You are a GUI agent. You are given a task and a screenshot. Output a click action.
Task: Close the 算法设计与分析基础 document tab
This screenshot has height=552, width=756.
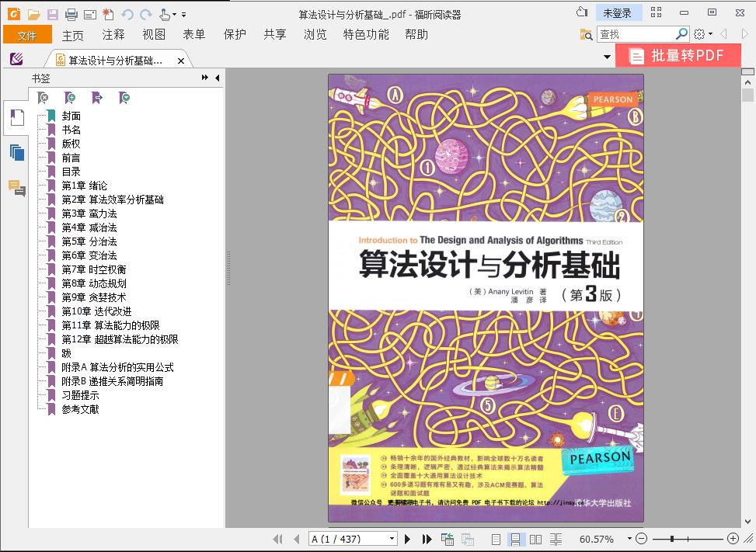pyautogui.click(x=181, y=61)
